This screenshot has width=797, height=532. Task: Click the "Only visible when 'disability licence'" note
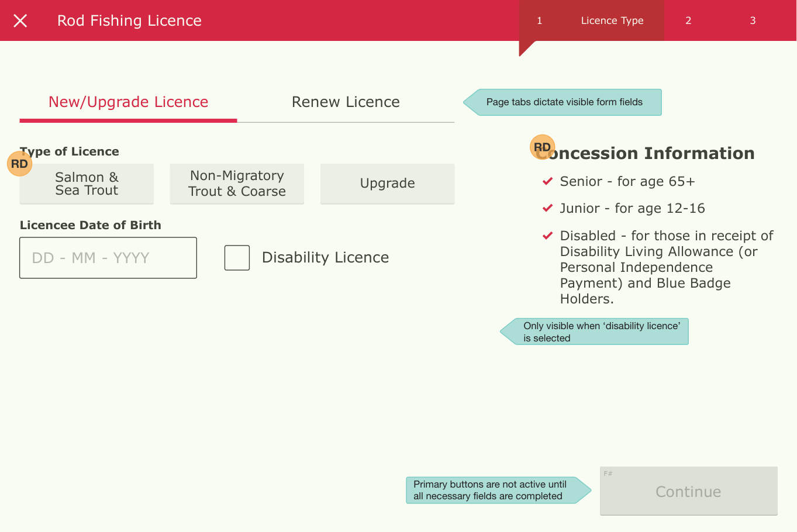(x=595, y=331)
